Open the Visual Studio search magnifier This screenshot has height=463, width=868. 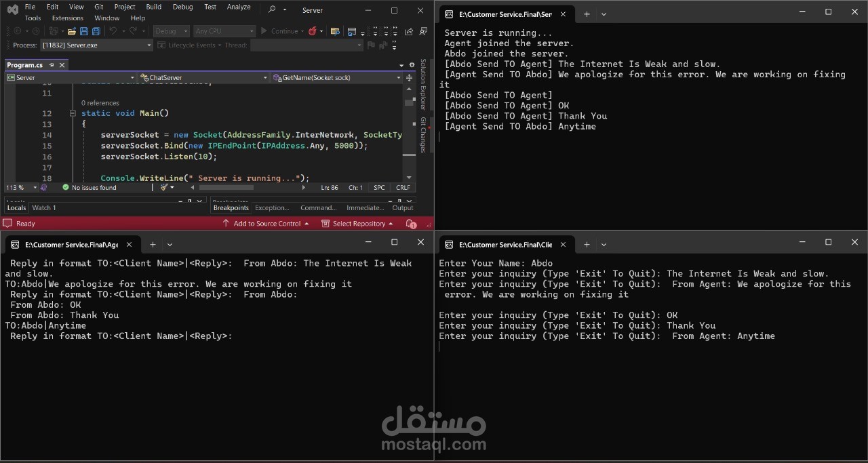point(272,9)
